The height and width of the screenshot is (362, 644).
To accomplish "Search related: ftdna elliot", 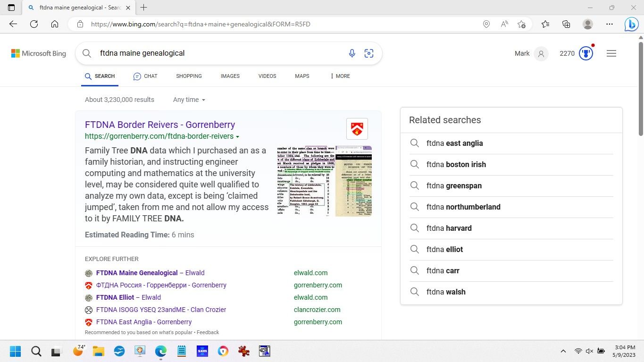I will pyautogui.click(x=511, y=249).
